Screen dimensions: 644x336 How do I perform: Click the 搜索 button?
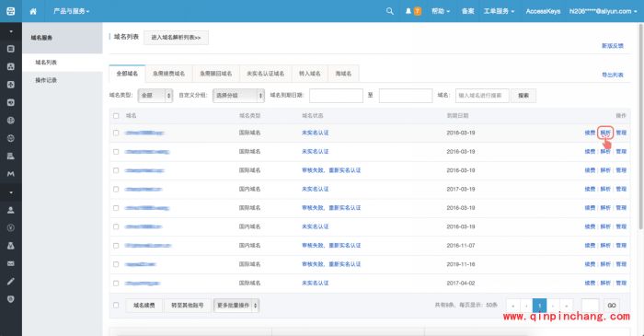point(523,96)
